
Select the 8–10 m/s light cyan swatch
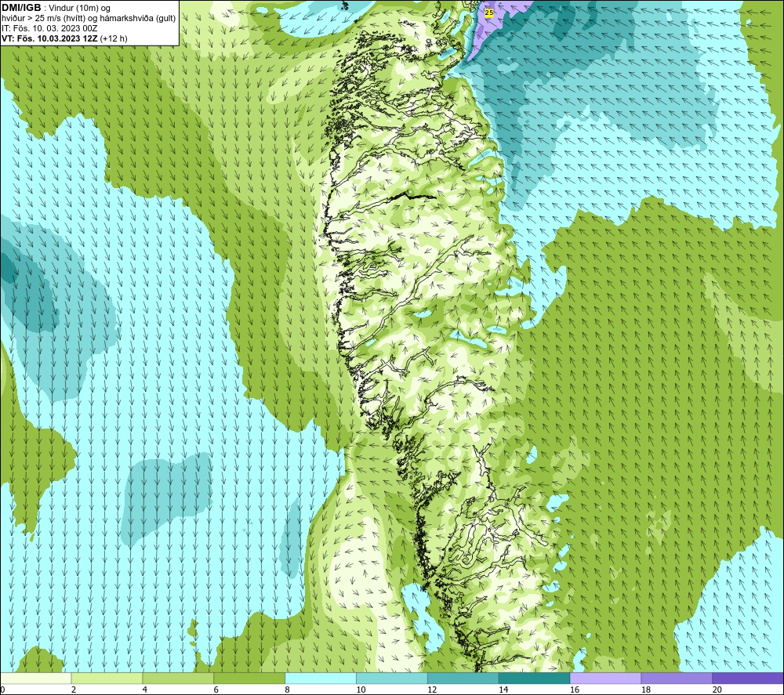tap(321, 678)
